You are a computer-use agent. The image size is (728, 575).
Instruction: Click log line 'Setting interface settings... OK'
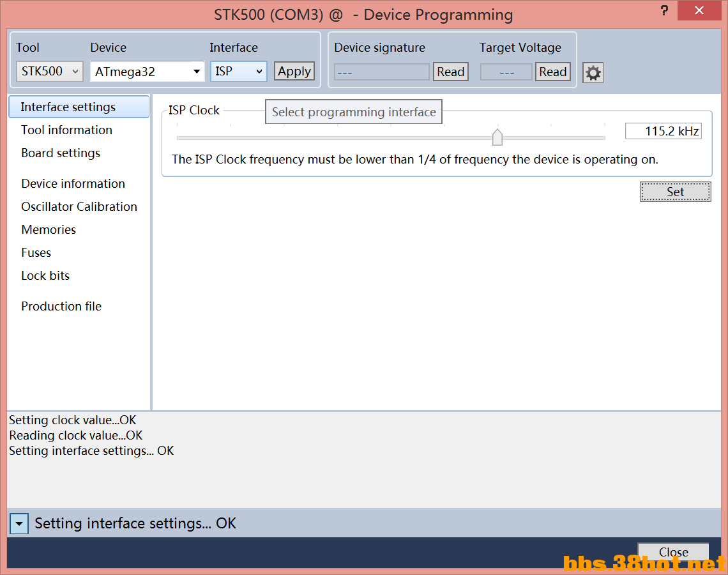(x=91, y=451)
